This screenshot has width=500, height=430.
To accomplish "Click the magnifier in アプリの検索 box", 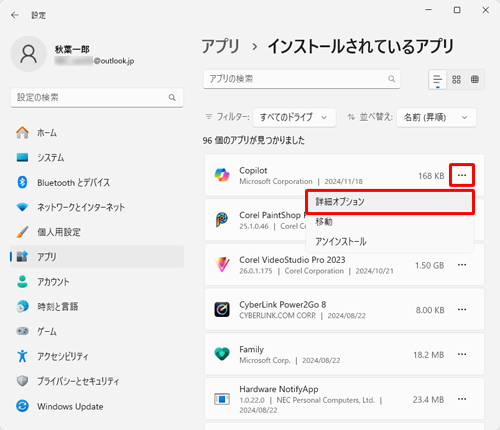I will (391, 79).
